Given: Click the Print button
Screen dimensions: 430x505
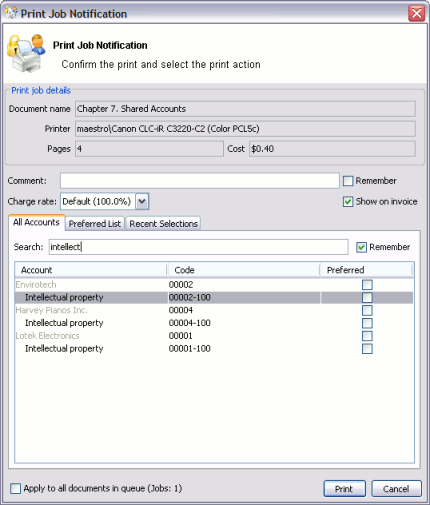Looking at the screenshot, I should tap(344, 489).
